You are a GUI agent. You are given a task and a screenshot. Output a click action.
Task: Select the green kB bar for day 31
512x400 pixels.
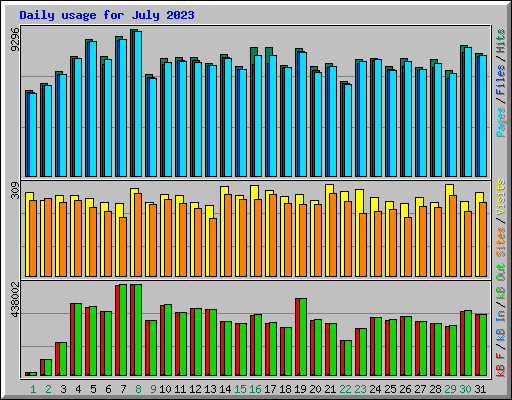click(483, 345)
